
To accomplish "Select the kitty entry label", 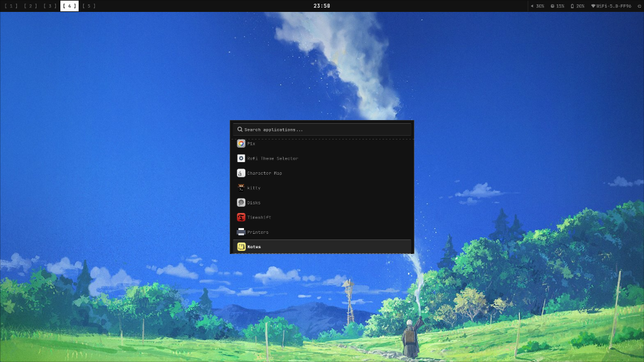I will [254, 188].
